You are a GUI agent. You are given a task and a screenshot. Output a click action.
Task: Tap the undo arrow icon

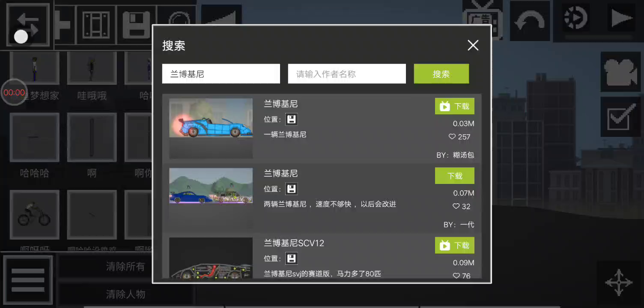[x=529, y=21]
